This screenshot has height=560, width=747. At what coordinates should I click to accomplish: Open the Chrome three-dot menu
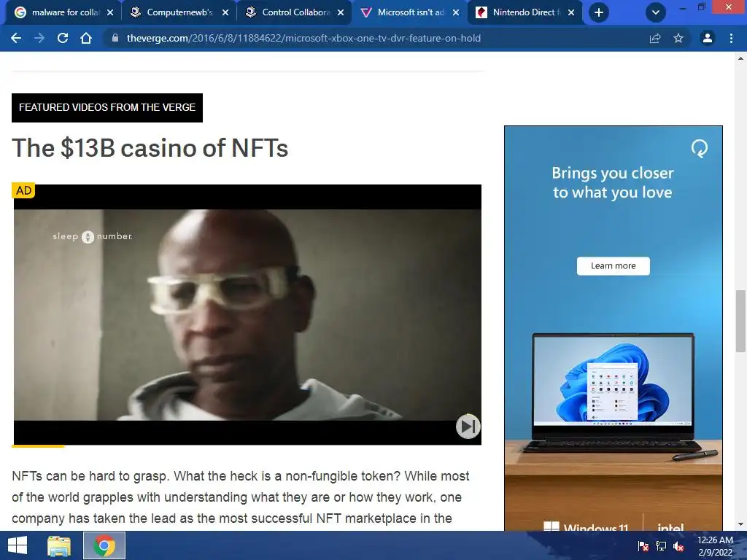(731, 38)
